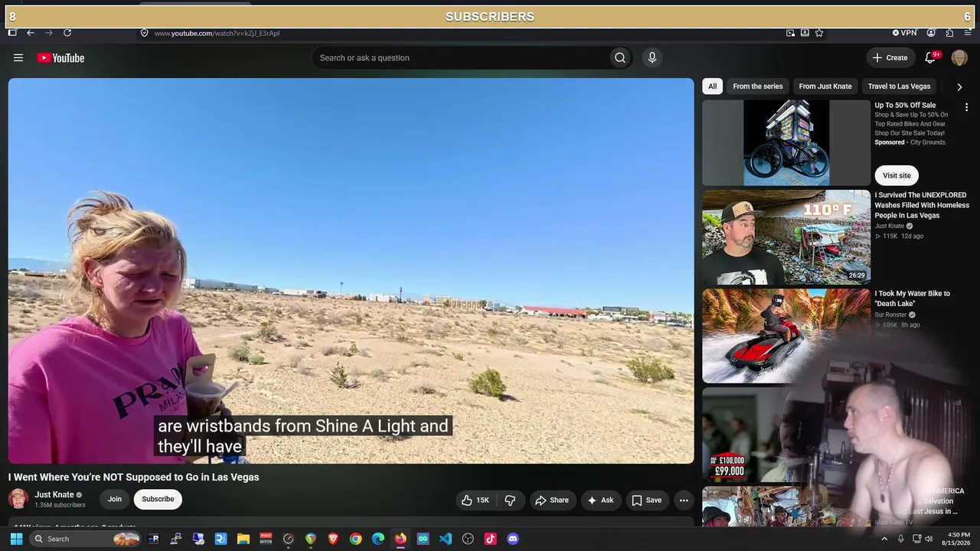The width and height of the screenshot is (980, 551).
Task: Open the YouTube notifications bell
Action: click(931, 57)
